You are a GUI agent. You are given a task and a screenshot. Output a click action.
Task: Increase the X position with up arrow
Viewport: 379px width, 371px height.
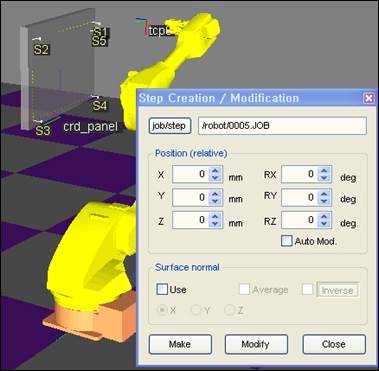coord(215,171)
